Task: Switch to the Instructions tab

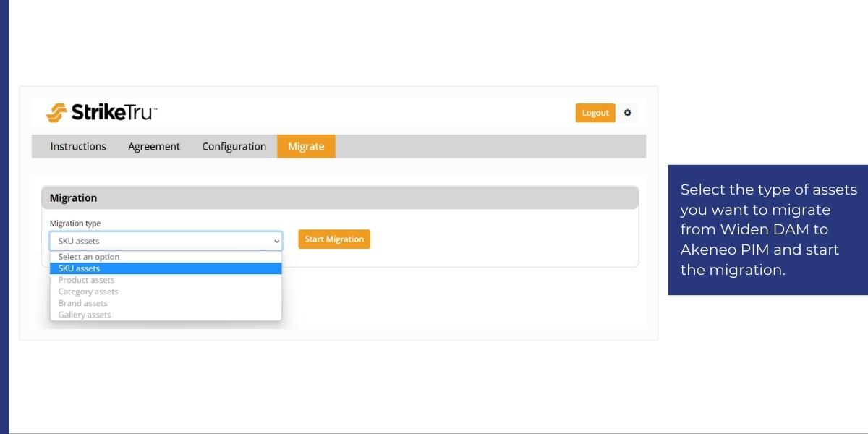Action: (x=78, y=146)
